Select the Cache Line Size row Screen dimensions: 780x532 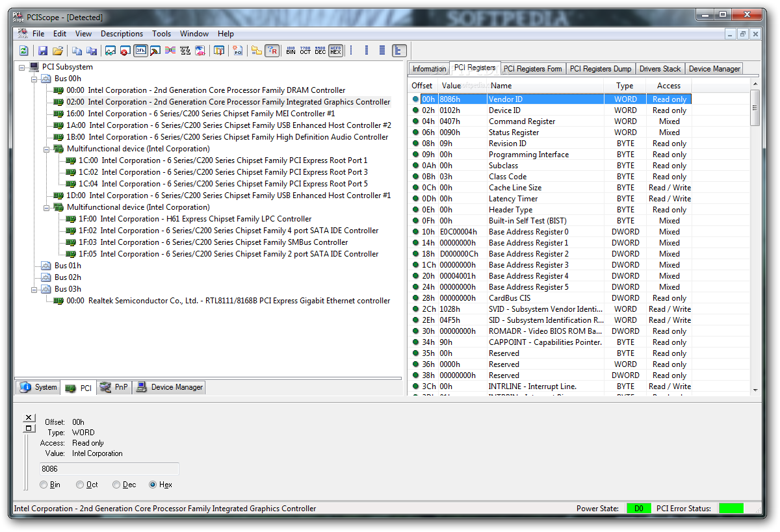click(x=551, y=188)
